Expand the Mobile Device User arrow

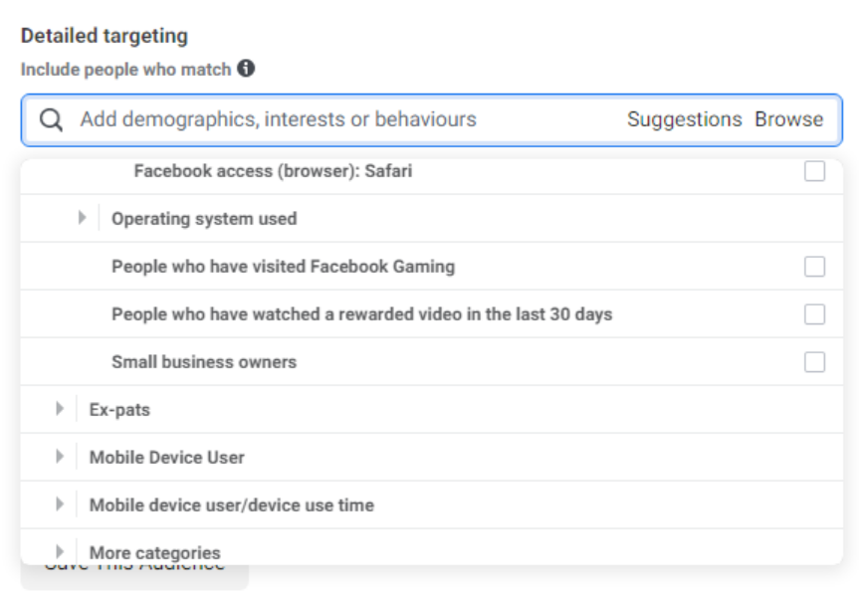point(60,457)
